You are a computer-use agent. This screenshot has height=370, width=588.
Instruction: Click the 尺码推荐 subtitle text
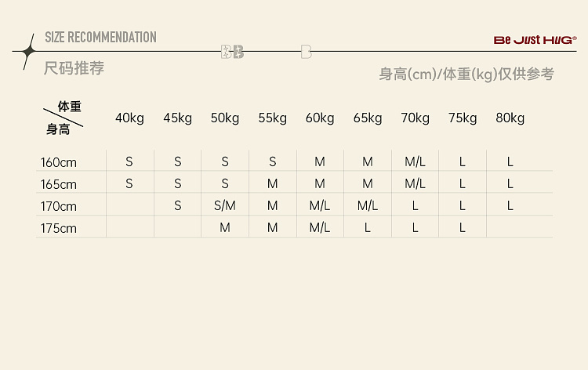74,68
